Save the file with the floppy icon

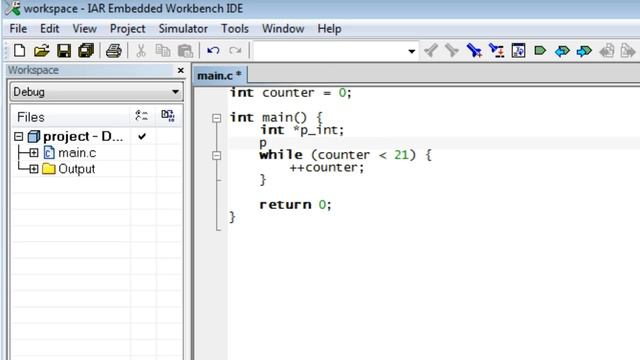tap(64, 51)
